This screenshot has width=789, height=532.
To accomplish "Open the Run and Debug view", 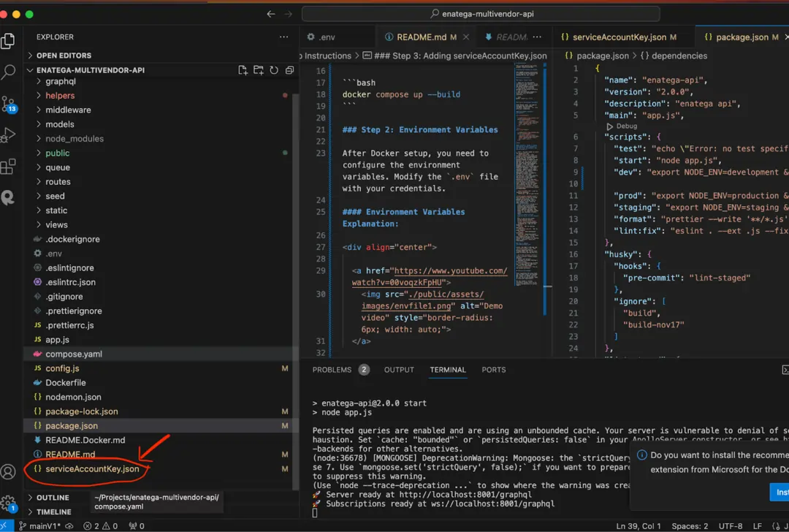I will (9, 135).
